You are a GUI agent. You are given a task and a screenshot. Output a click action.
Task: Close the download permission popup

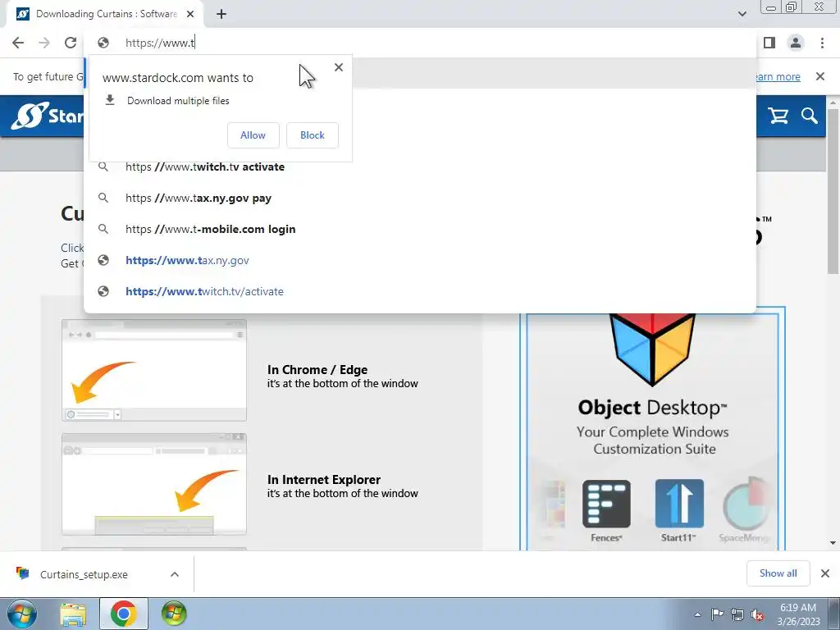coord(339,67)
